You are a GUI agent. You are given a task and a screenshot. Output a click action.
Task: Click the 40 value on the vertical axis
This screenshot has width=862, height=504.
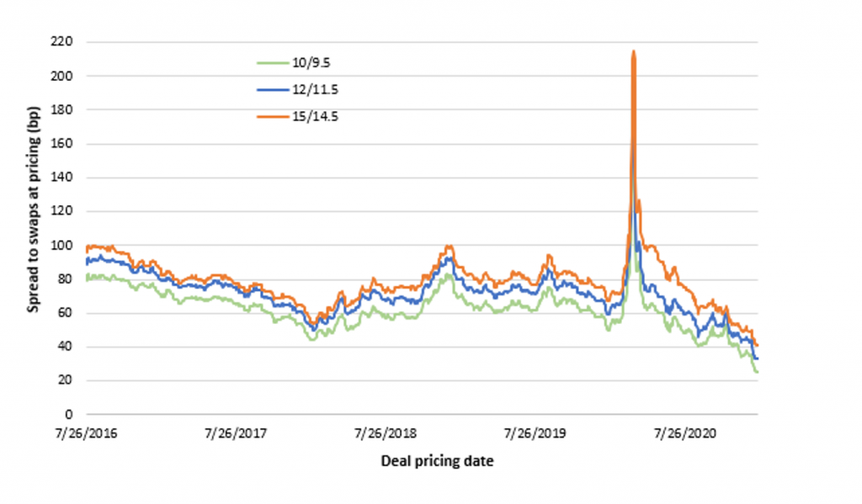pyautogui.click(x=67, y=347)
